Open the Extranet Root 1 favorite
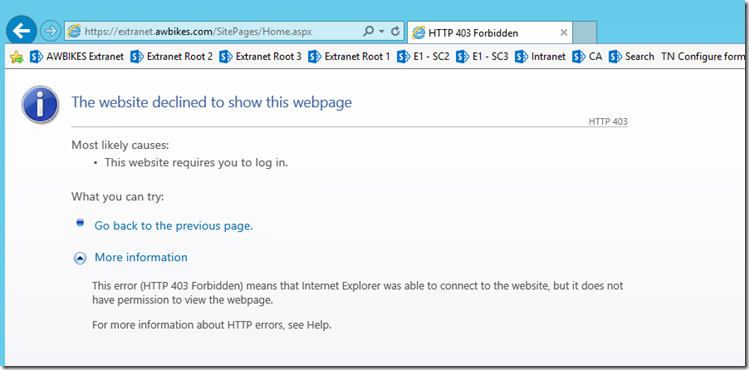 (349, 57)
